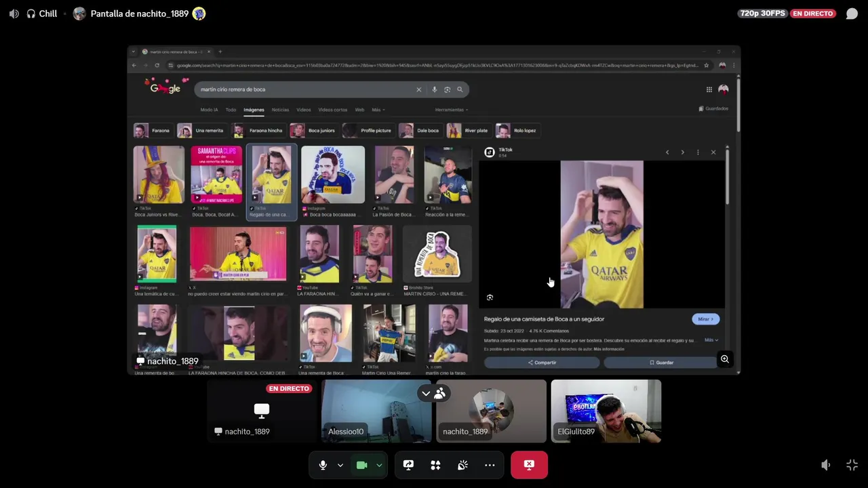Switch to the Videos tab

[303, 110]
